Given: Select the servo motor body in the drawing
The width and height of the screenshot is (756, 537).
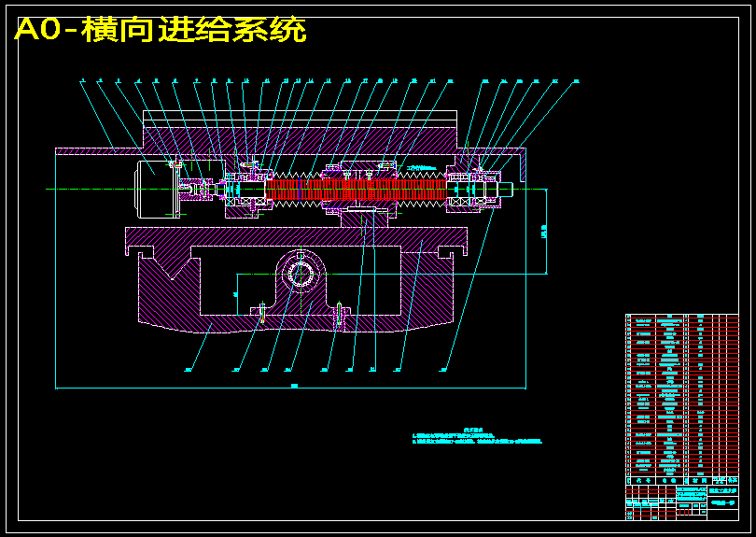Looking at the screenshot, I should tap(155, 189).
